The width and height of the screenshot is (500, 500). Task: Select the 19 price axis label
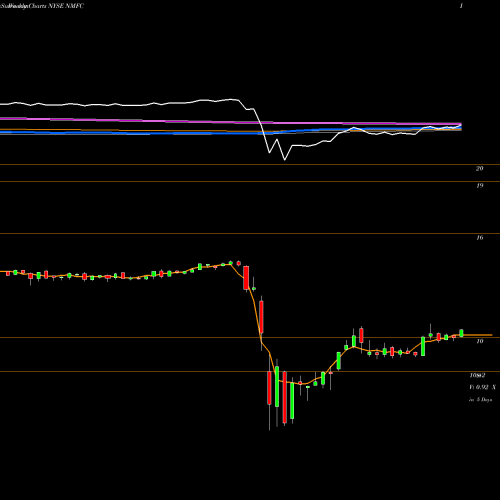[479, 186]
